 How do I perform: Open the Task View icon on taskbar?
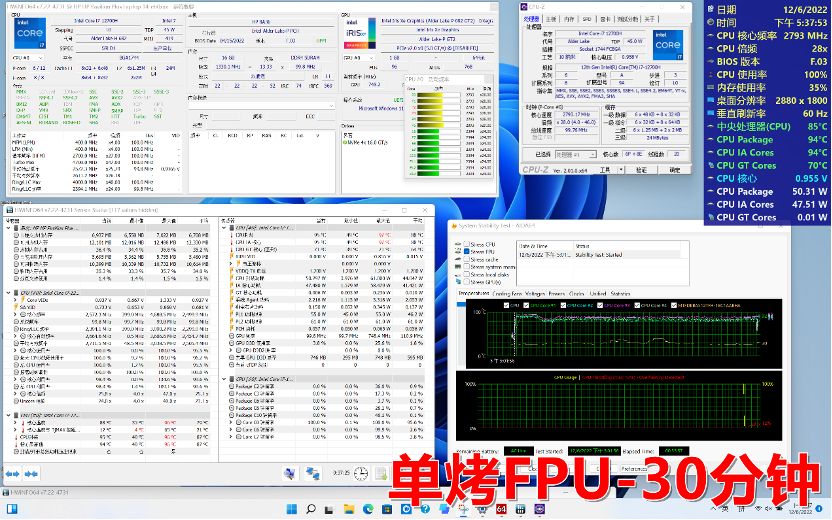point(330,509)
